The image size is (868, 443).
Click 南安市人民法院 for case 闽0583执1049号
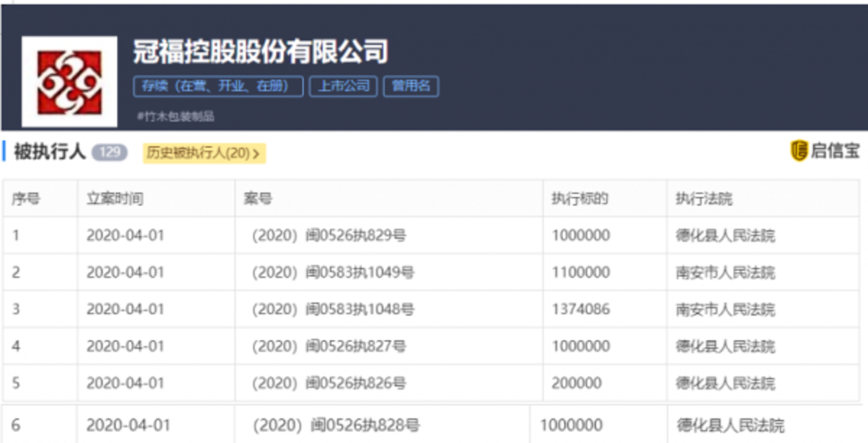(726, 272)
